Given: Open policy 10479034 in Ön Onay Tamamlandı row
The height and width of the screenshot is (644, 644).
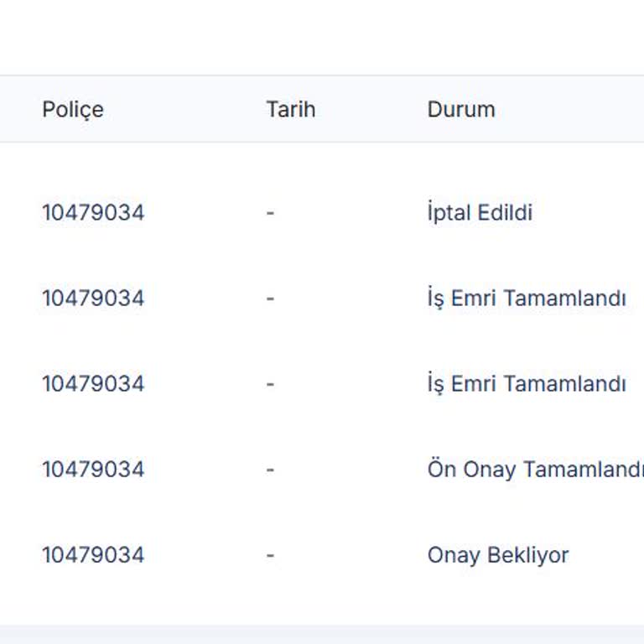Looking at the screenshot, I should (x=93, y=470).
